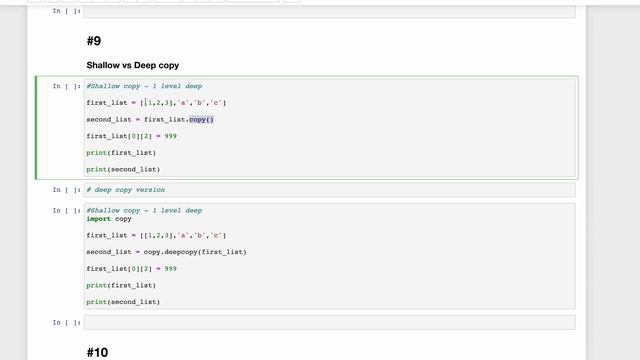Click the first_list assignment line in the deepcopy cell

tap(156, 235)
